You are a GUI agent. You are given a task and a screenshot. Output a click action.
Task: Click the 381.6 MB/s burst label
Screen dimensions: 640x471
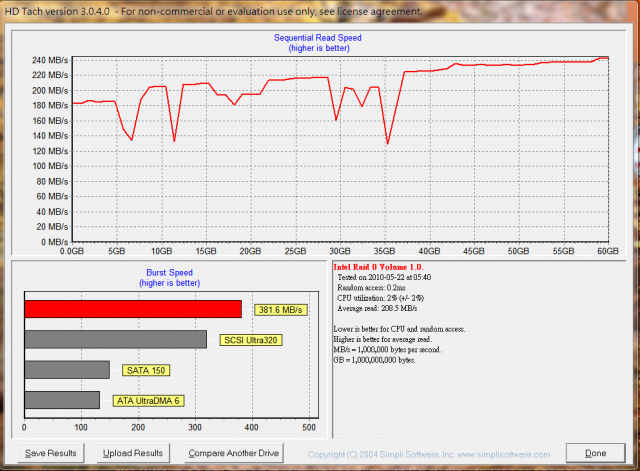tap(280, 310)
